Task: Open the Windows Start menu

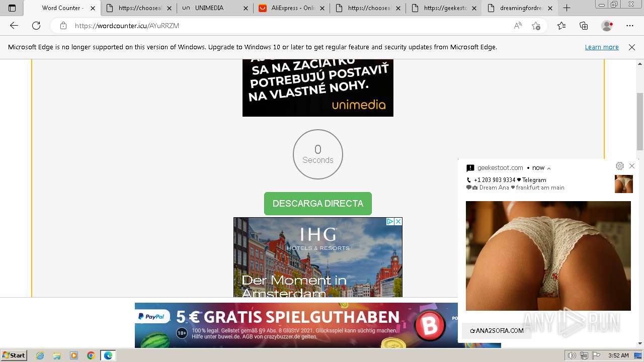Action: pos(14,355)
